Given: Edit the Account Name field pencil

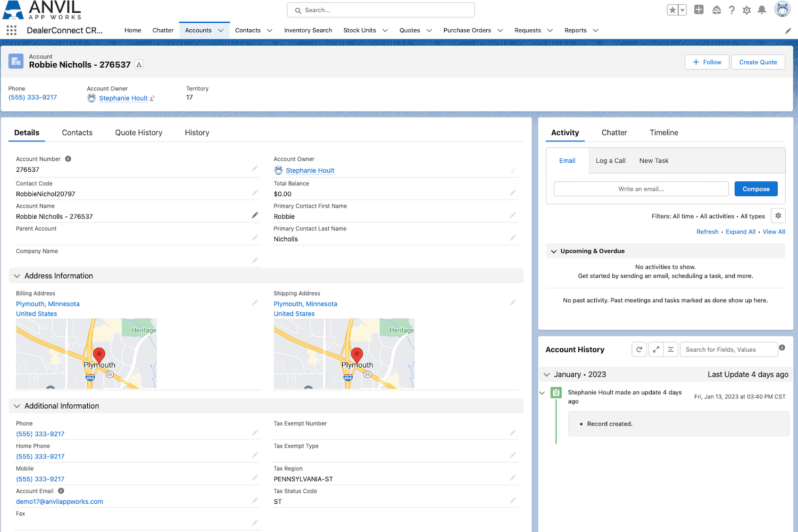Looking at the screenshot, I should coord(255,215).
